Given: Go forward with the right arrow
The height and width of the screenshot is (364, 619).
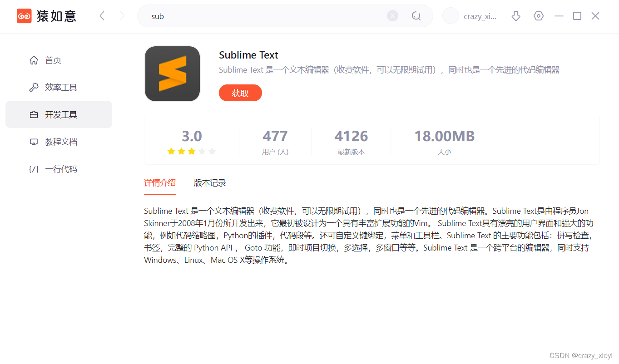Looking at the screenshot, I should 122,16.
